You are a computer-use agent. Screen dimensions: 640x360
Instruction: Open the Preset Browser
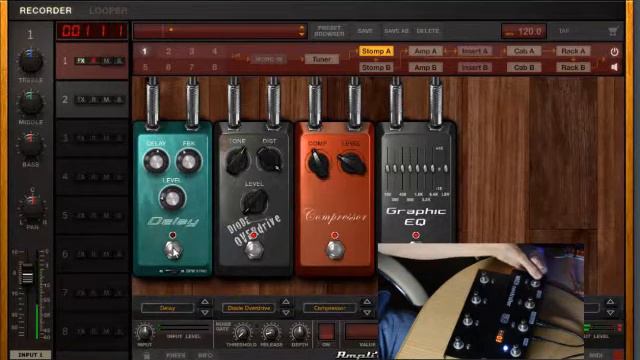[329, 31]
